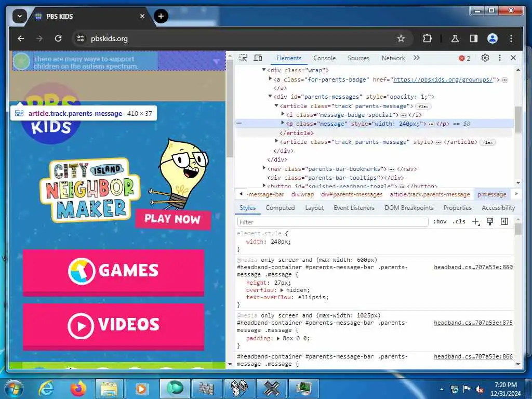
Task: Open the Layout tab
Action: pyautogui.click(x=314, y=208)
